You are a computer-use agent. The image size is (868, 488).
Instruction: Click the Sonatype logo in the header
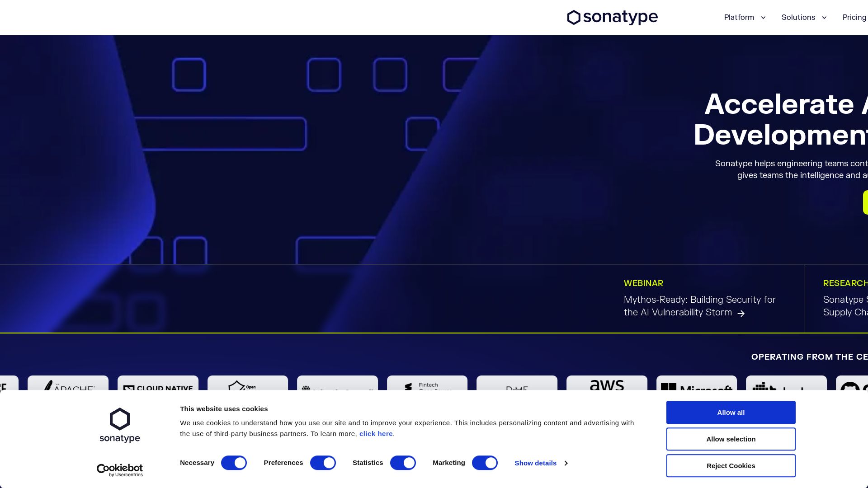point(612,17)
